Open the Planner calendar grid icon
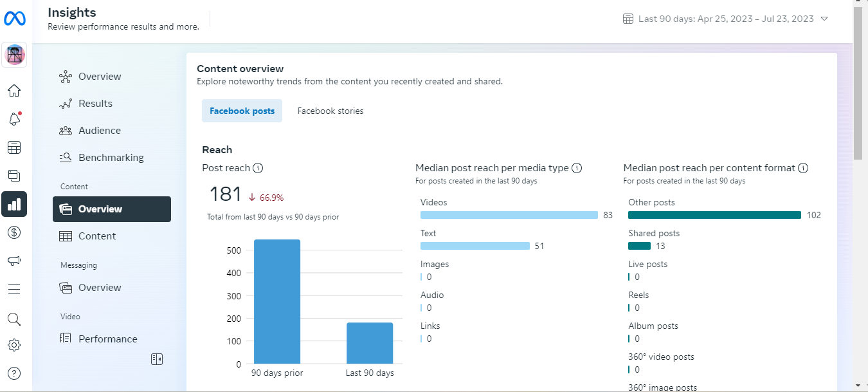The height and width of the screenshot is (392, 868). [x=14, y=148]
